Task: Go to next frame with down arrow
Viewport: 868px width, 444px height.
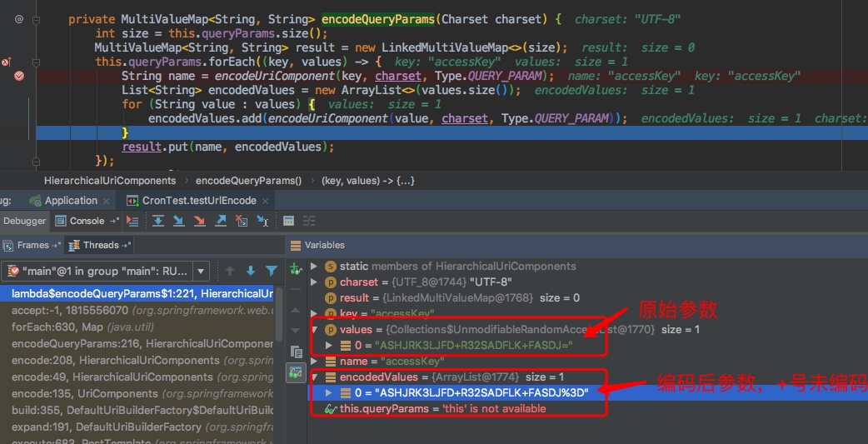Action: pos(250,271)
